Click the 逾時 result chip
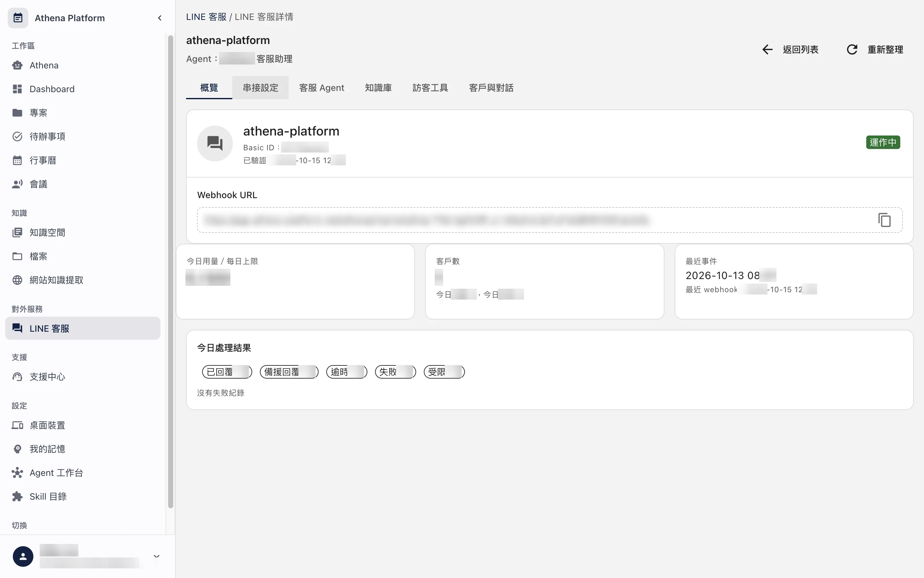924x578 pixels. click(347, 372)
